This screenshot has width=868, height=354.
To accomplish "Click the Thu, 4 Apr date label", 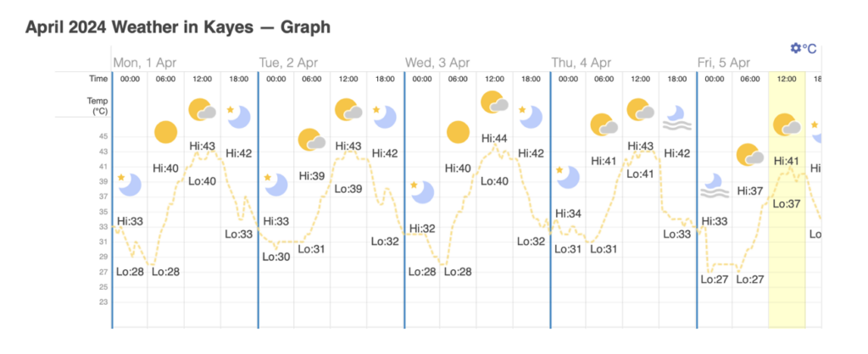I will (x=581, y=63).
